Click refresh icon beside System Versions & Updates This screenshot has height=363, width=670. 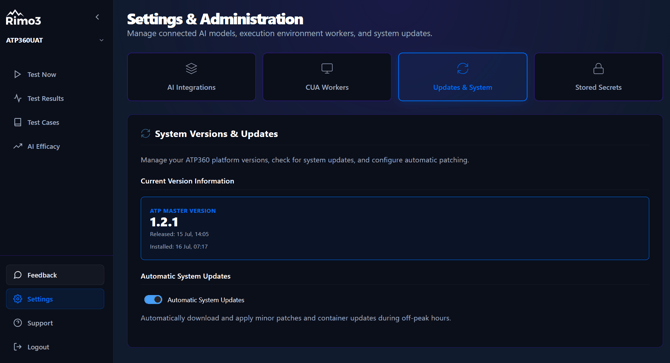tap(146, 134)
